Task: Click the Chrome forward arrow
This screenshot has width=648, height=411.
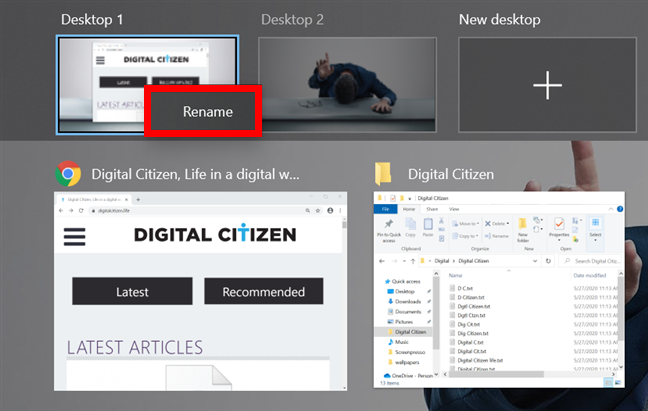Action: (71, 211)
